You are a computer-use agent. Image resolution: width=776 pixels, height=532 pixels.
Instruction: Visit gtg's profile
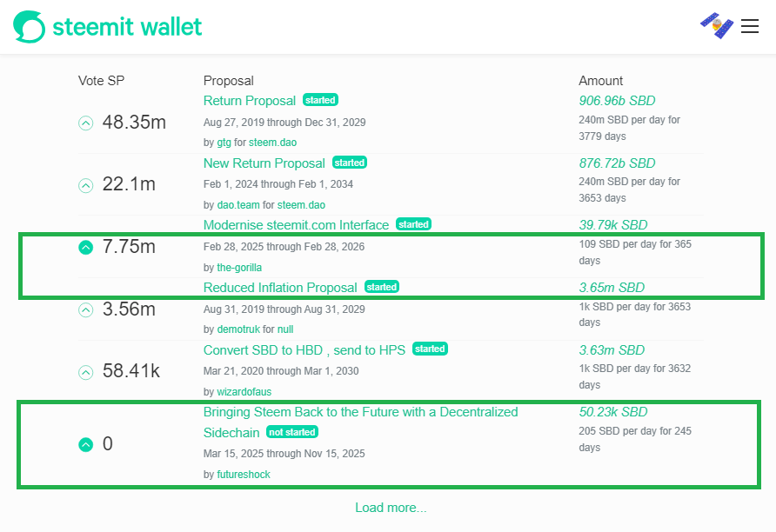(224, 143)
